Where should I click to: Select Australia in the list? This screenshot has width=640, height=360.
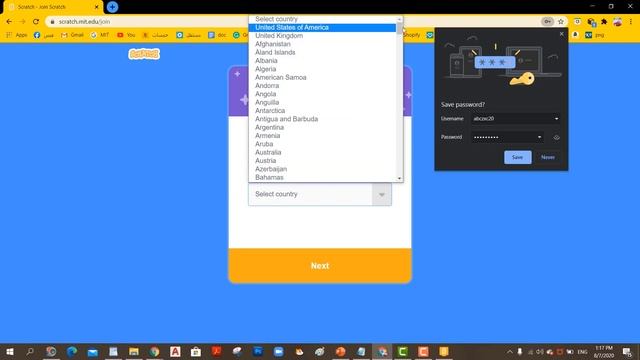[x=322, y=152]
